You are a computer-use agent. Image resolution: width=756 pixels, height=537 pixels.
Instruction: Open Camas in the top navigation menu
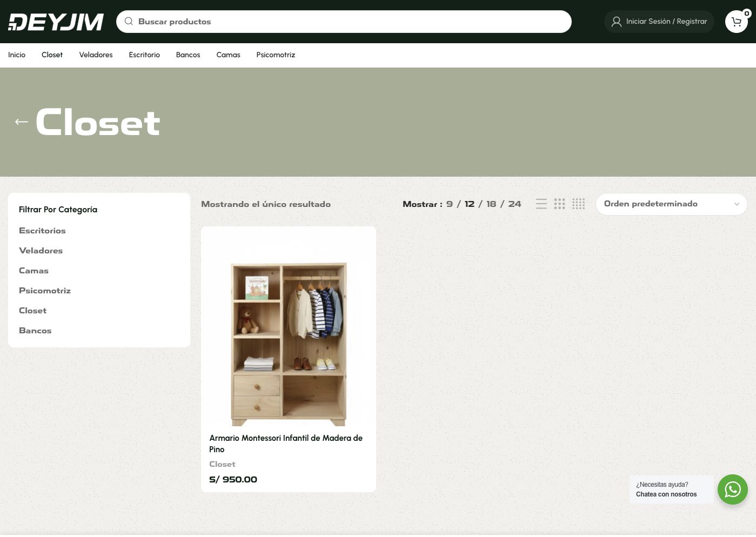[228, 55]
